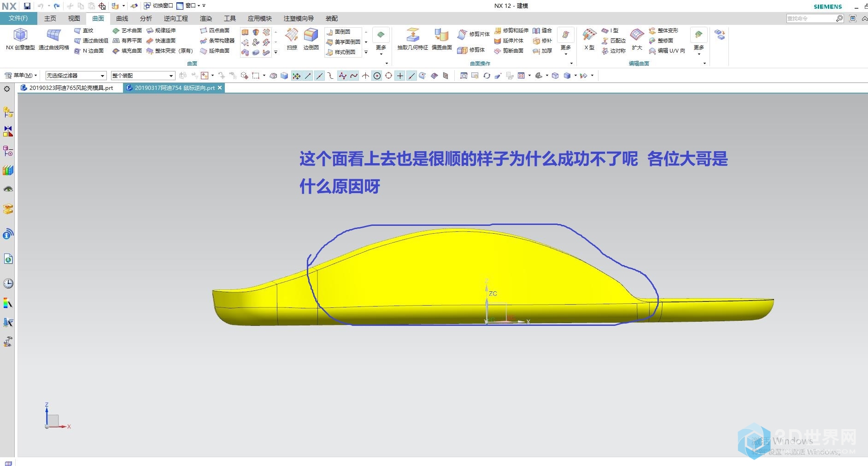Expand the blend gallery dropdown arrow beside 样式倒圆
Viewport: 868px width, 466px height.
pyautogui.click(x=366, y=52)
